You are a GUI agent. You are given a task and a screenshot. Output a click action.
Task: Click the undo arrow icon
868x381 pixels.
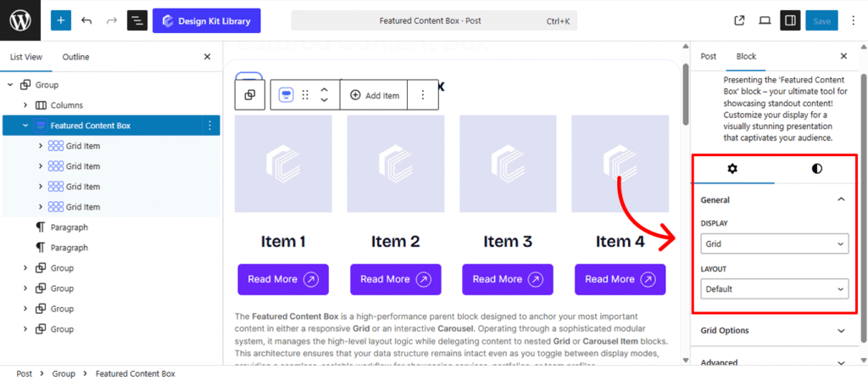pos(86,20)
